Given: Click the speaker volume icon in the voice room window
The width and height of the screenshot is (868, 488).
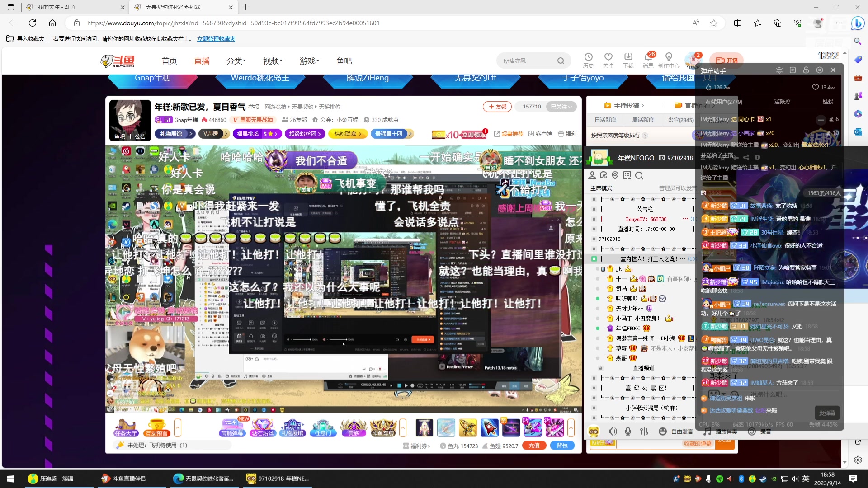Looking at the screenshot, I should [613, 432].
